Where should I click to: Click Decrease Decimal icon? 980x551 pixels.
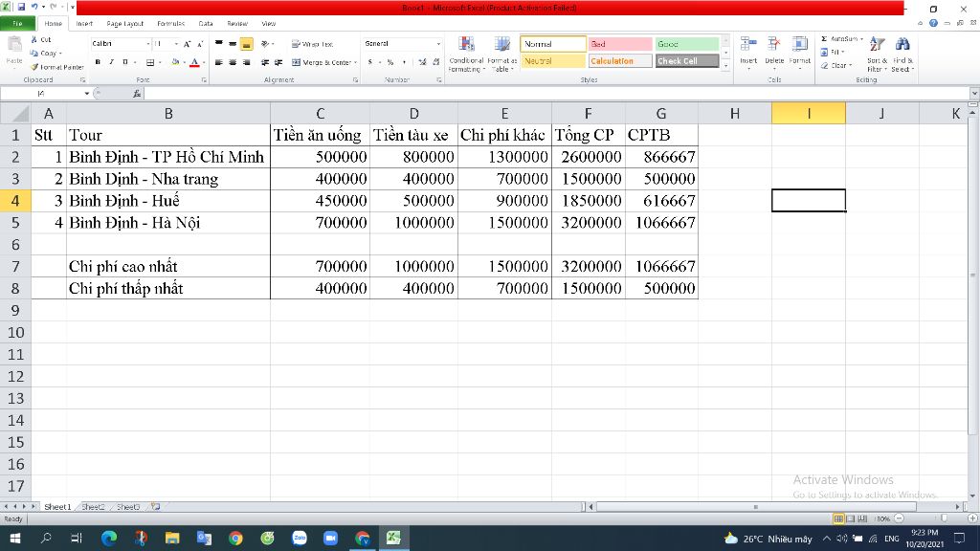click(435, 62)
